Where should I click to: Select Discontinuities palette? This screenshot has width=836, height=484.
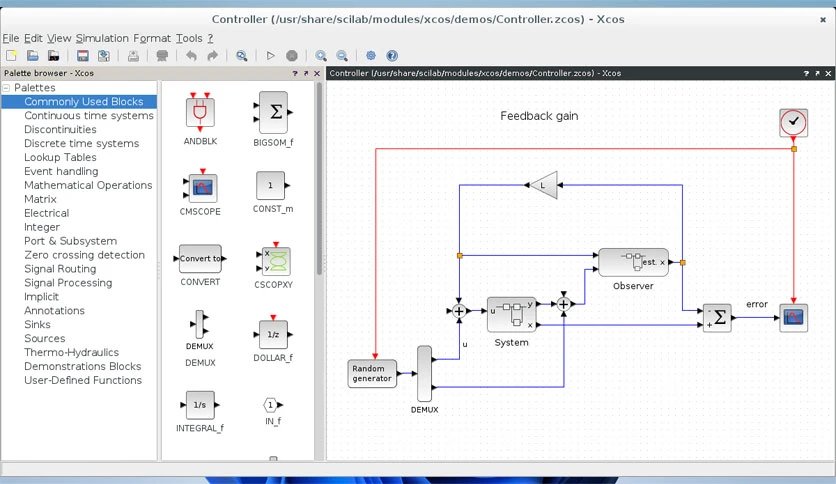[x=60, y=130]
